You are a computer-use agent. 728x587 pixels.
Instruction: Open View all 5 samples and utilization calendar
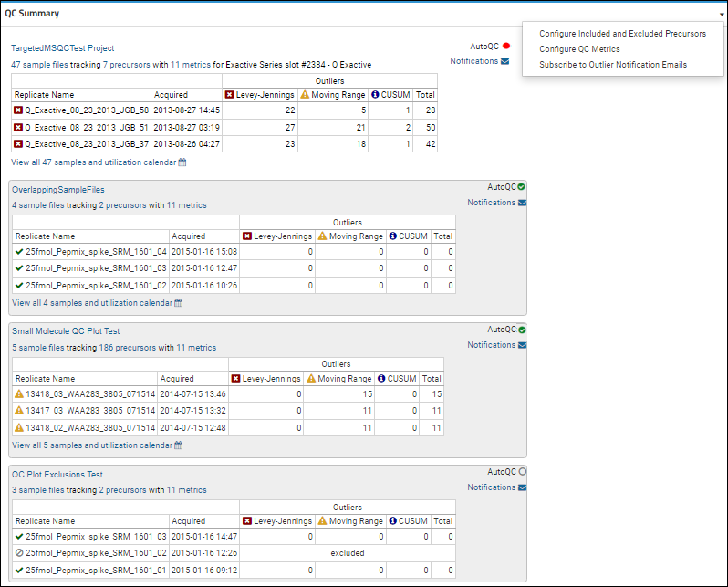(x=92, y=445)
